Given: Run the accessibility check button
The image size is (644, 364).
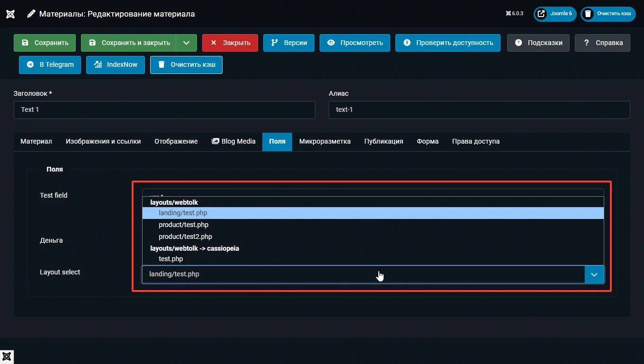Looking at the screenshot, I should pyautogui.click(x=447, y=43).
